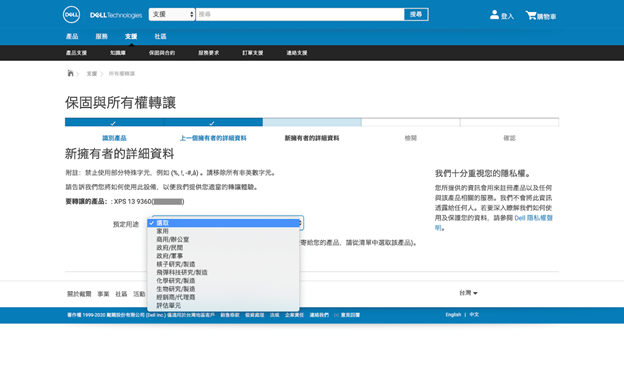Click 法規 in the footer bar
Screen dimensions: 624x391
pos(275,315)
